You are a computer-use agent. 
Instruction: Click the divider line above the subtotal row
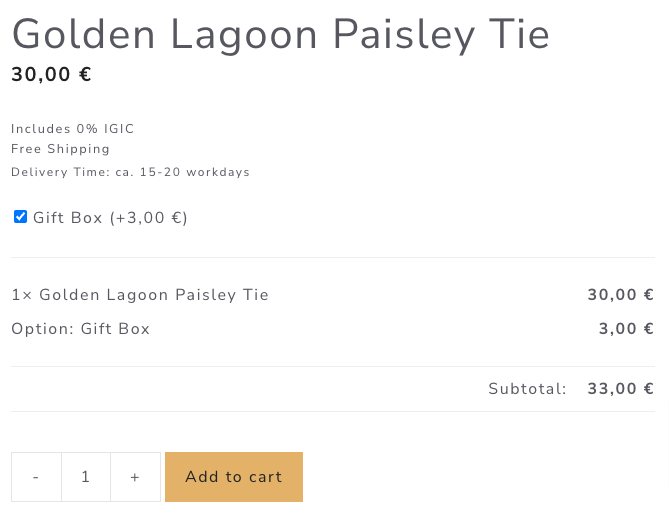coord(333,366)
